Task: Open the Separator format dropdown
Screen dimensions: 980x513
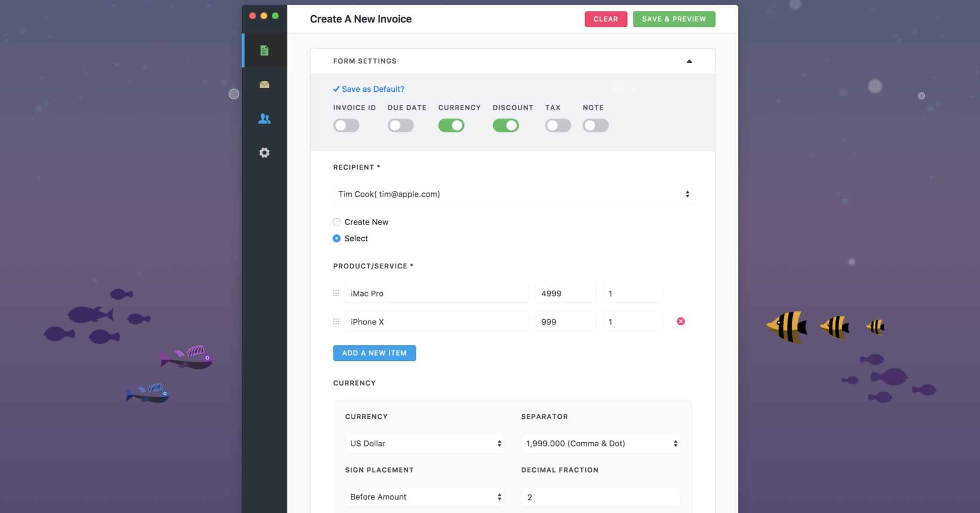Action: click(x=600, y=443)
